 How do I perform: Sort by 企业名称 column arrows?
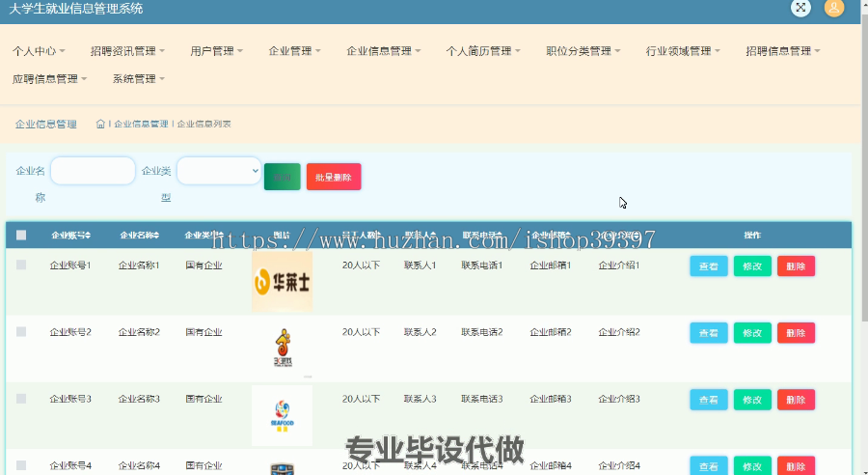click(x=156, y=235)
